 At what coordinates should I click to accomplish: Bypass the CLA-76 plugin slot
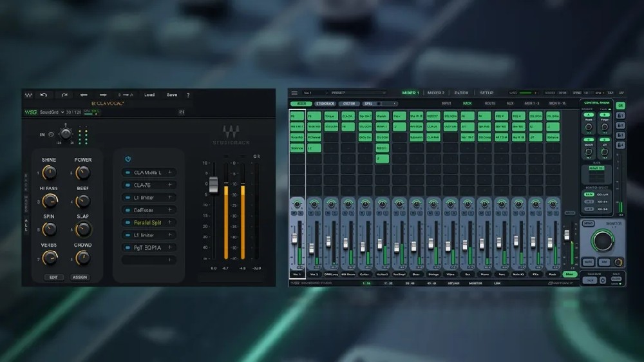(128, 186)
